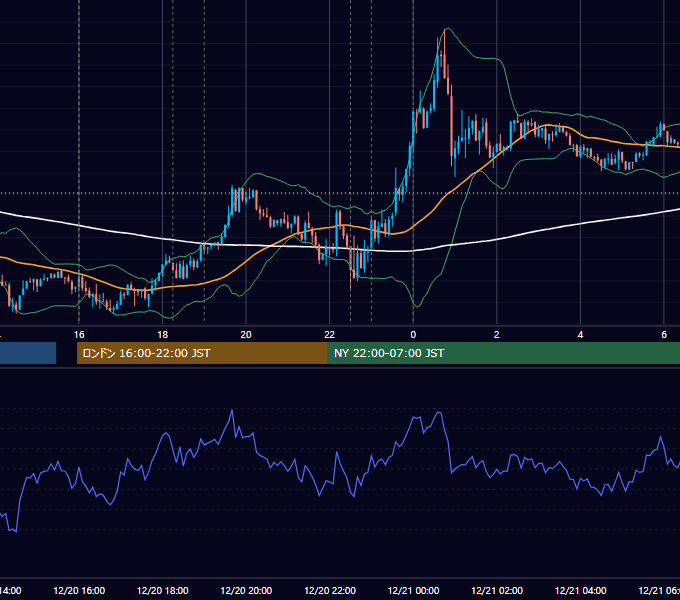Viewport: 680px width, 600px height.
Task: Click the blue session bar before ロンドン
Action: (28, 353)
